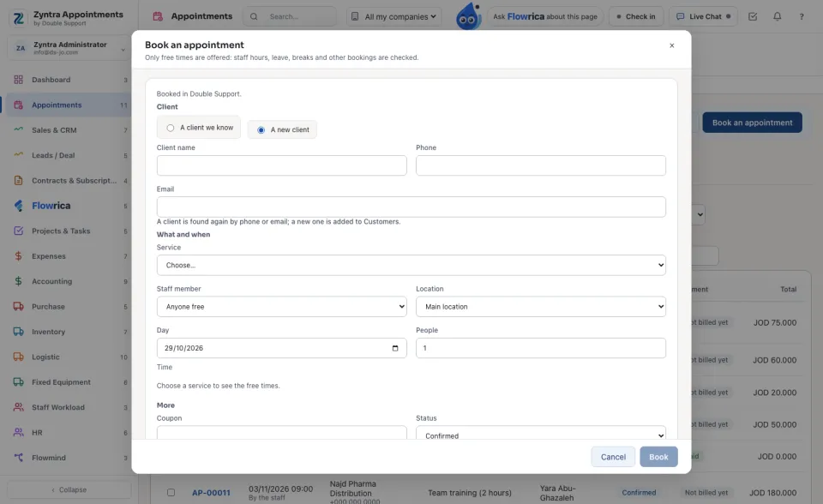
Task: Click the Accounting dollar icon
Action: point(18,281)
